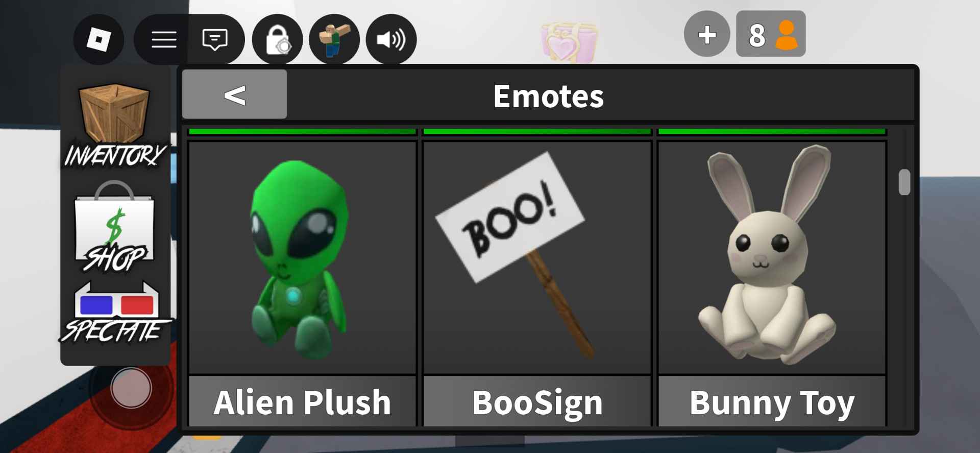Open the dabbing avatar emote icon
Viewport: 980px width, 453px height.
pos(334,39)
